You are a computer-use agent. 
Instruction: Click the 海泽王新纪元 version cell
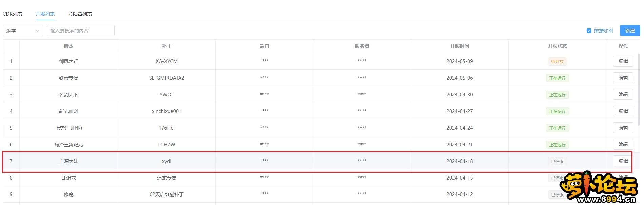69,145
